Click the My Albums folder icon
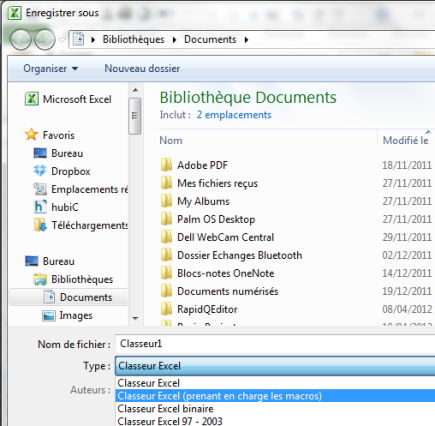 tap(166, 201)
